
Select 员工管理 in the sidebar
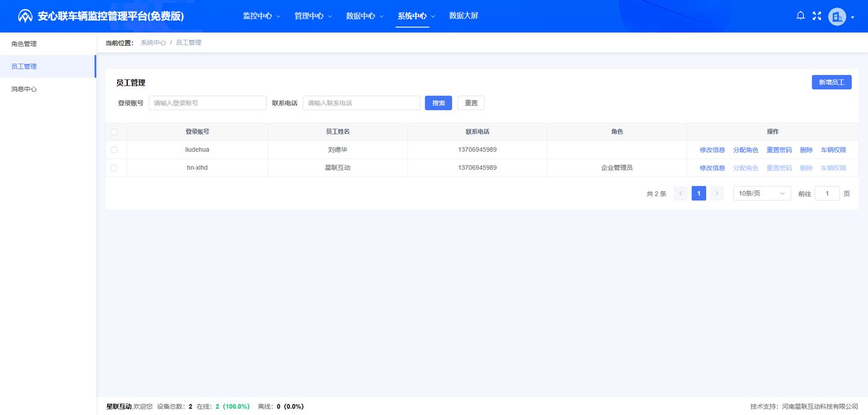[x=48, y=66]
